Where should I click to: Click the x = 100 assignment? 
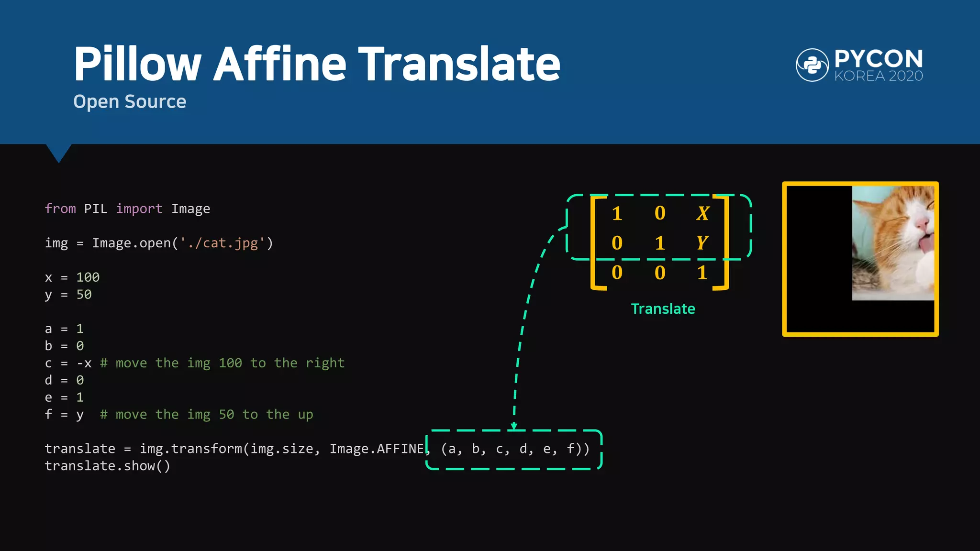point(72,277)
